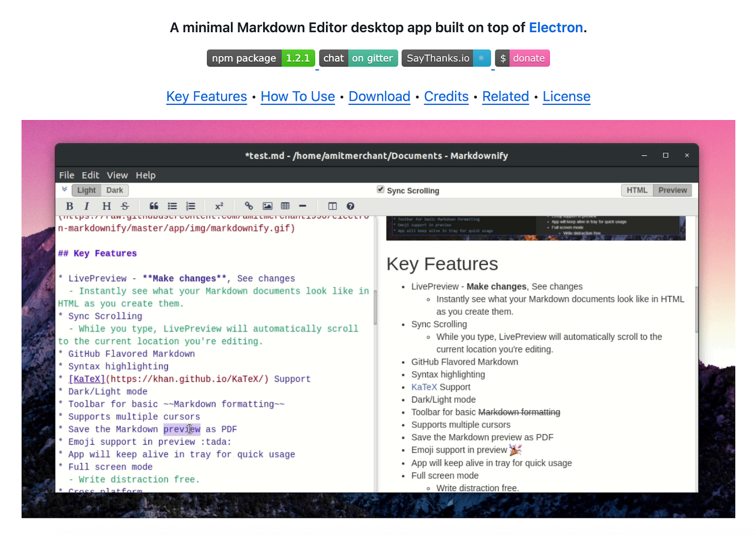
Task: Open the File menu
Action: click(67, 175)
